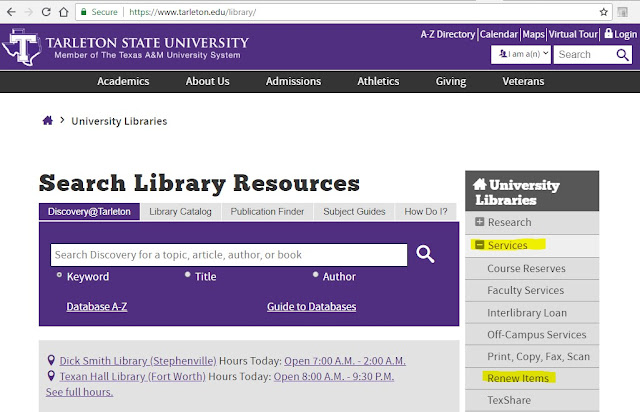Open the Veterans menu

(523, 81)
